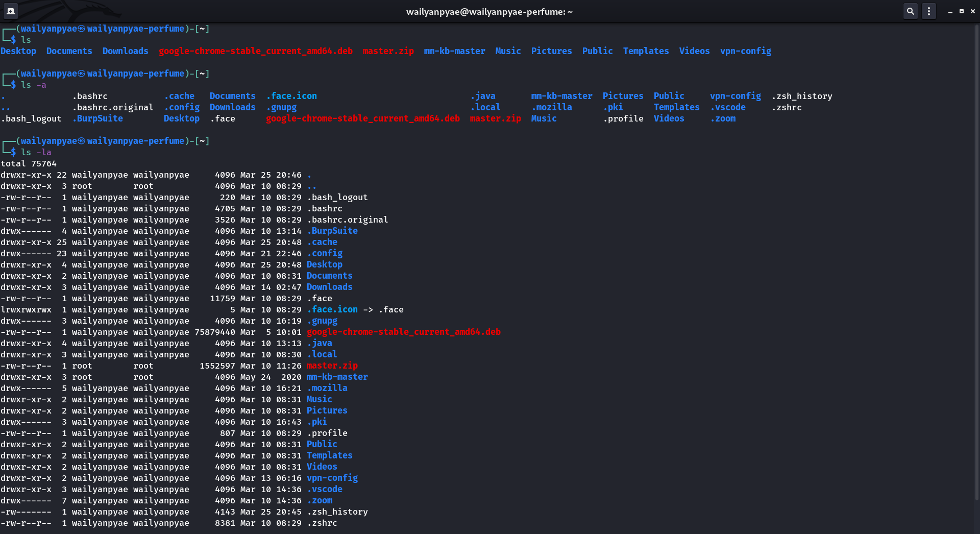The height and width of the screenshot is (534, 980).
Task: Click the typed "ls -la" command
Action: pos(36,152)
